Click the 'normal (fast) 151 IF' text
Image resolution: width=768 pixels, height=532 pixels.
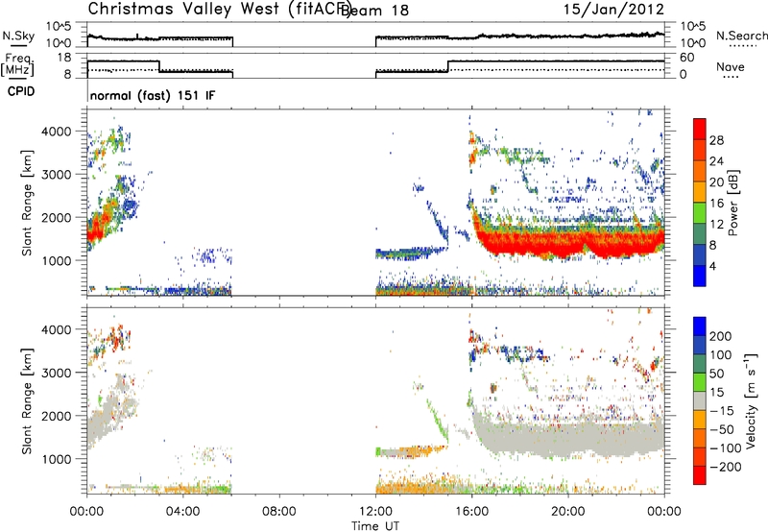pos(153,95)
